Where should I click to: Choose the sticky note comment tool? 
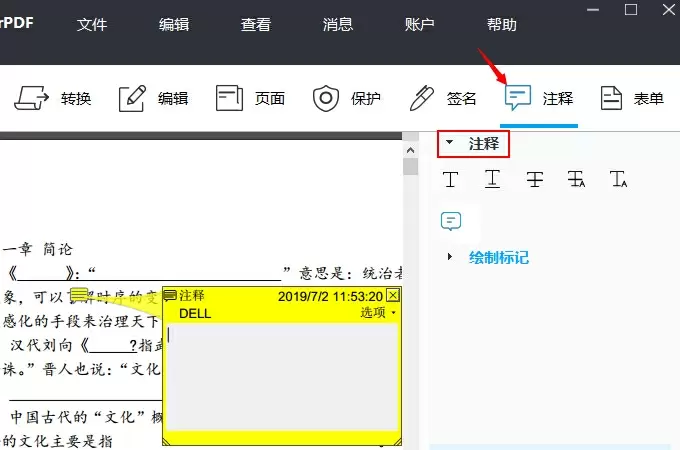[452, 221]
